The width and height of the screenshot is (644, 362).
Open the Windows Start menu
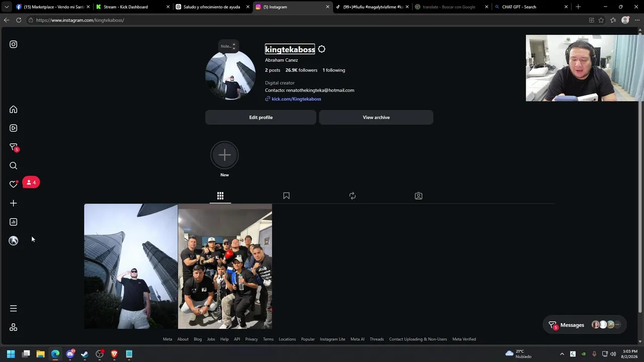(x=11, y=354)
